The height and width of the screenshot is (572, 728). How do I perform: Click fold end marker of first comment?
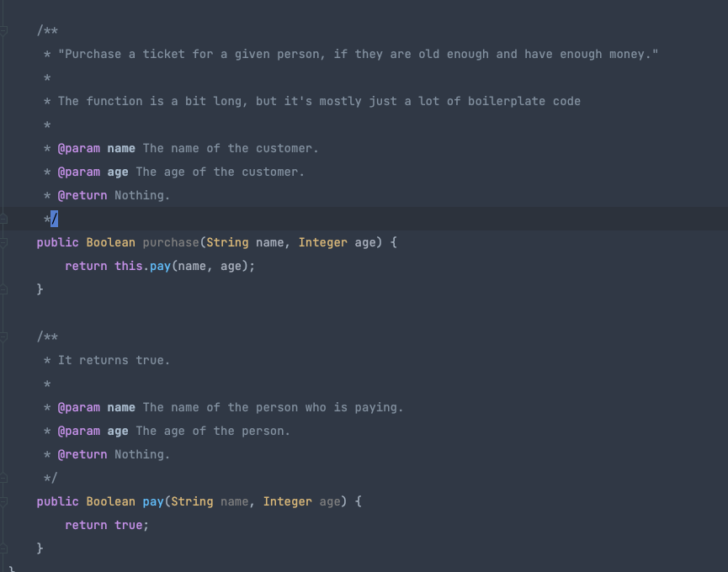(4, 219)
